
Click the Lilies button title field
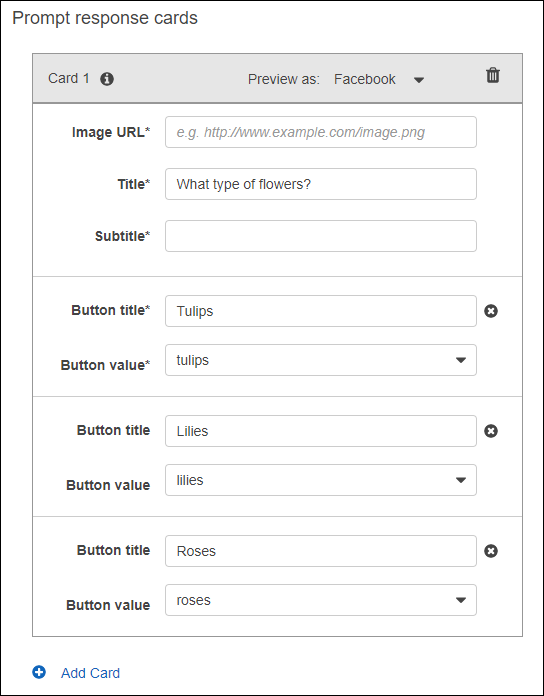(321, 431)
